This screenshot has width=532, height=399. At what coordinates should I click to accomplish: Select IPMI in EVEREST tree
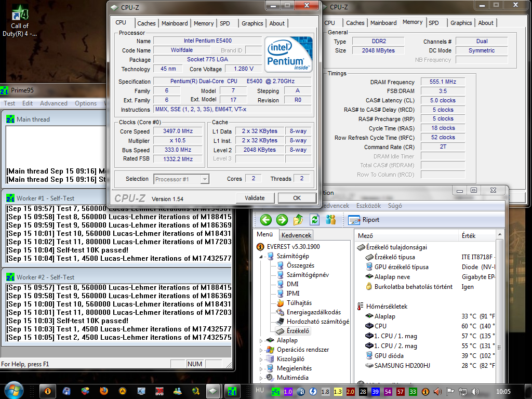point(293,294)
